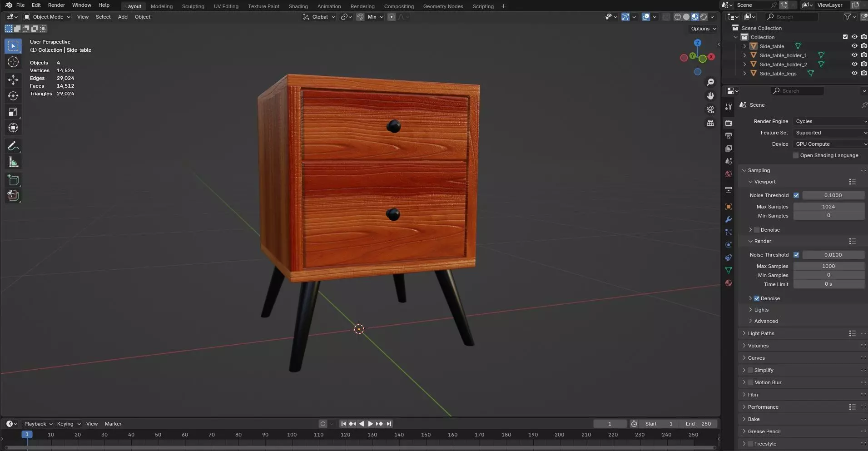Select the Add Cube tool
Viewport: 868px width, 451px height.
point(13,180)
